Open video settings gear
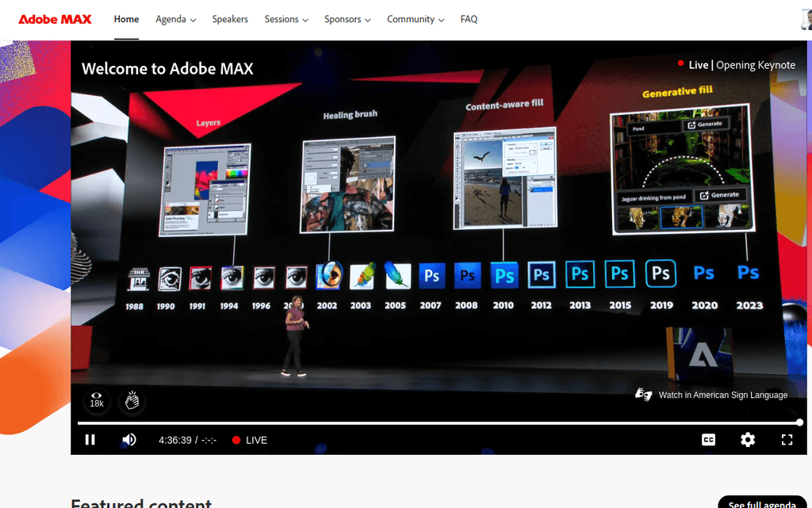Viewport: 812px width, 508px height. (748, 440)
